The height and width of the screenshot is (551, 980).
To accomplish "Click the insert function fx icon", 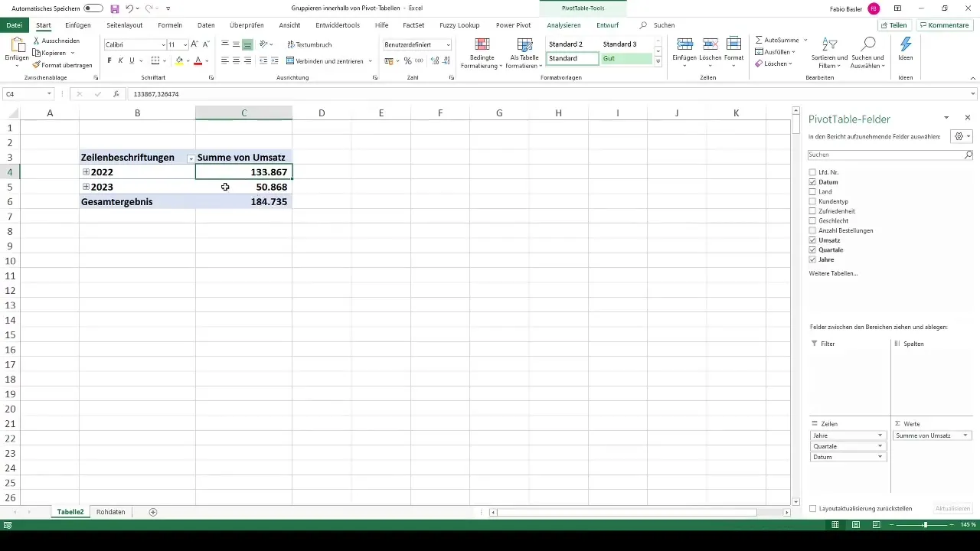I will 116,94.
